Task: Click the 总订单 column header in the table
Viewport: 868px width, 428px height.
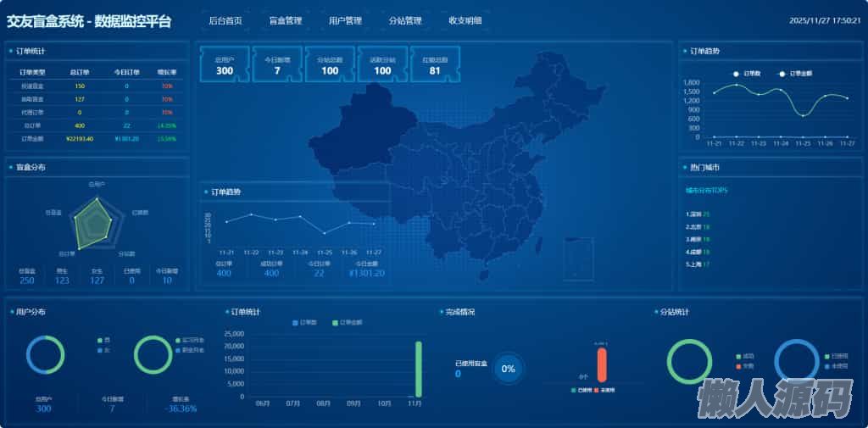Action: pos(80,72)
